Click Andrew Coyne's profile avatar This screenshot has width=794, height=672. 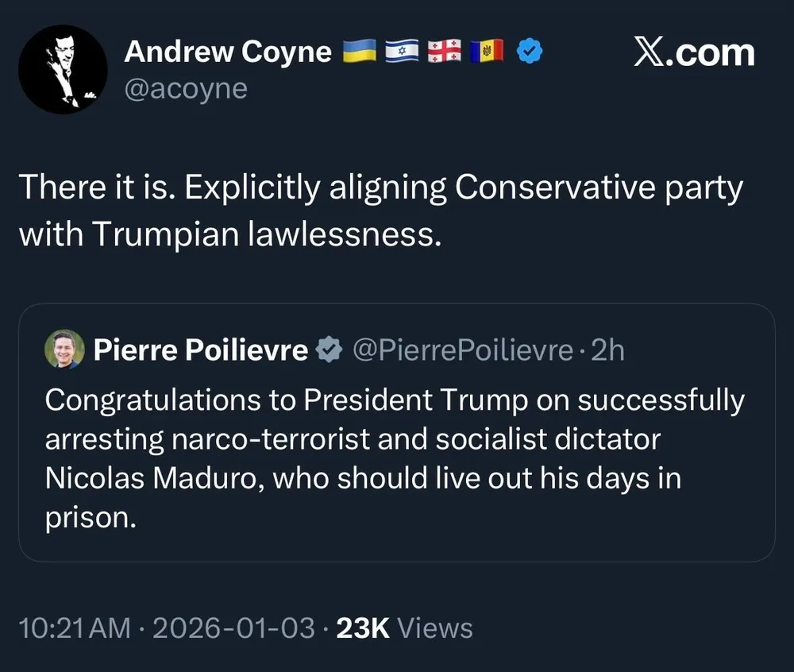click(63, 69)
